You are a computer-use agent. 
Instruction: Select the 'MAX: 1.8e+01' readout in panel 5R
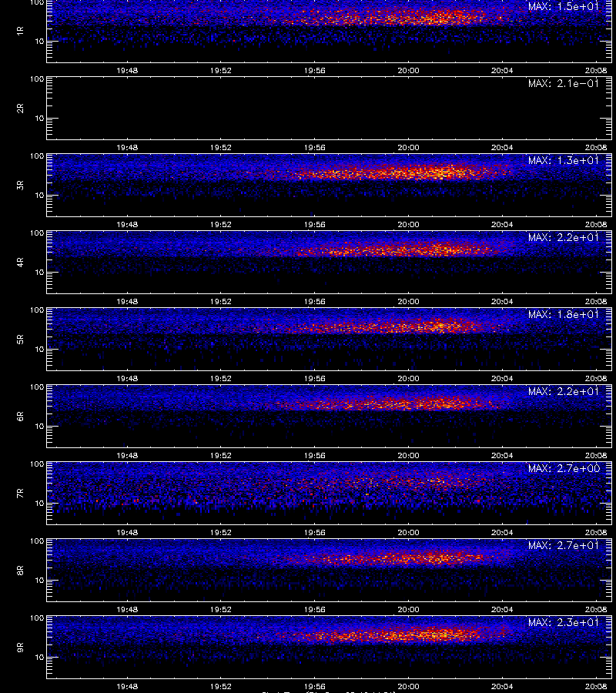pos(564,314)
